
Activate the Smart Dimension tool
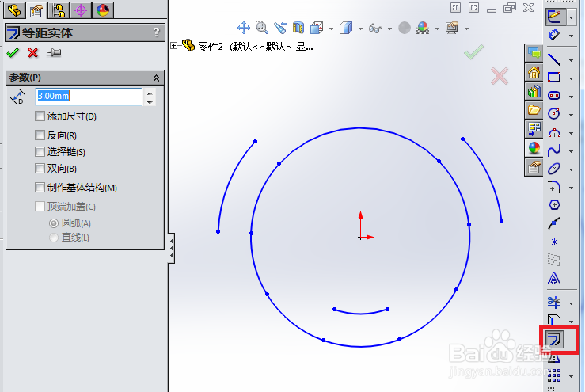(x=554, y=35)
